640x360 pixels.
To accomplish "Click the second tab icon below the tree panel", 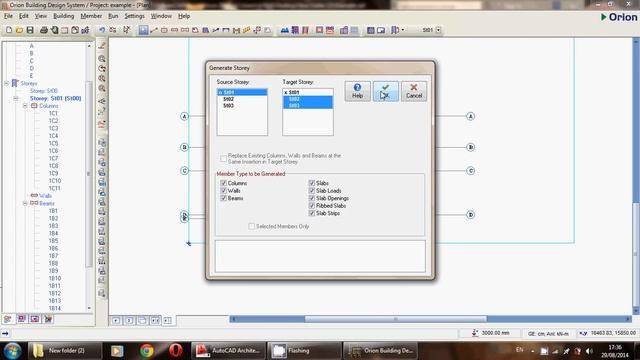I will click(x=22, y=319).
